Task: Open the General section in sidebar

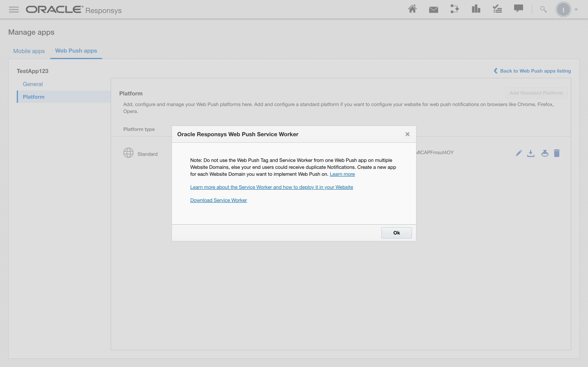Action: 33,84
